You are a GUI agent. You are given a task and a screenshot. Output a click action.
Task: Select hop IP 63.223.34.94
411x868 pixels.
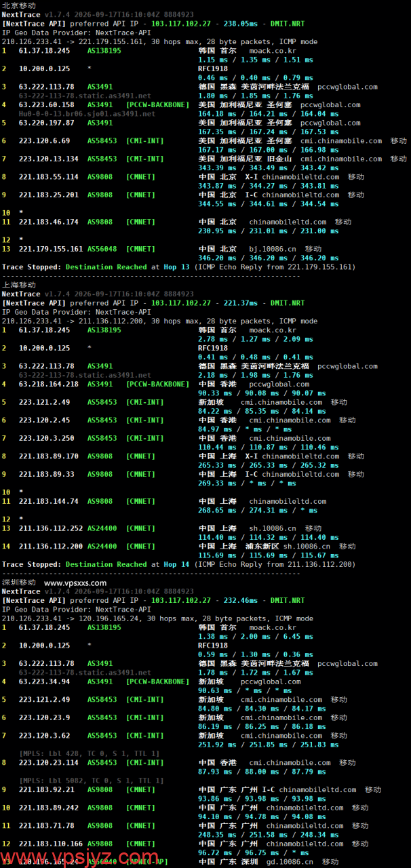point(45,682)
